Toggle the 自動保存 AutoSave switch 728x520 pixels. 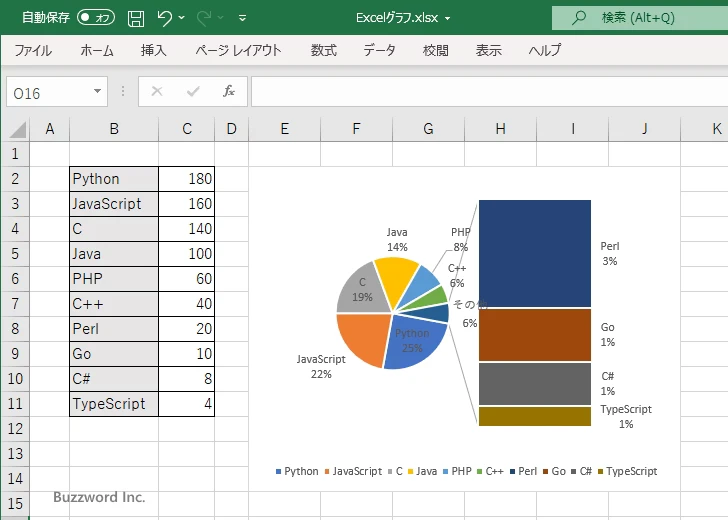pyautogui.click(x=96, y=18)
